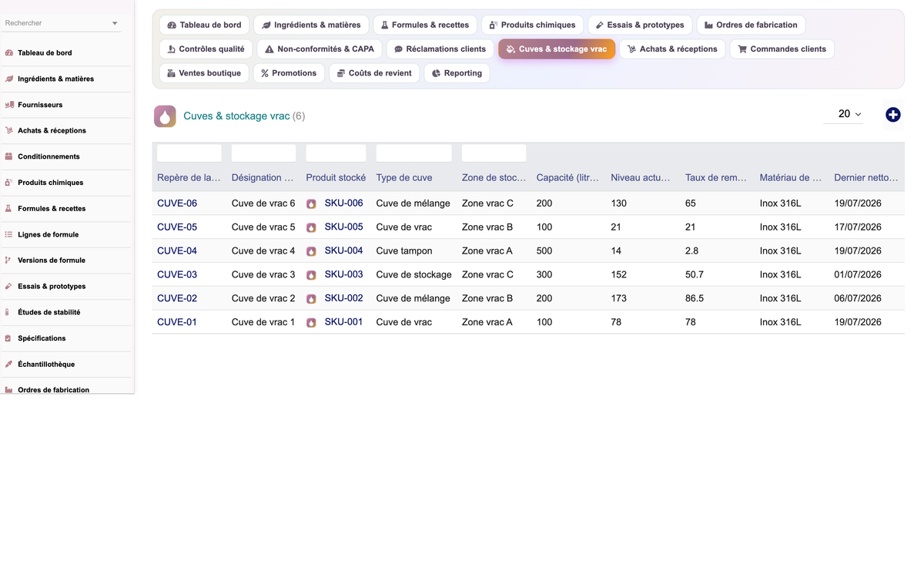
Task: Sort by Matériau de la cuve header
Action: click(x=791, y=178)
